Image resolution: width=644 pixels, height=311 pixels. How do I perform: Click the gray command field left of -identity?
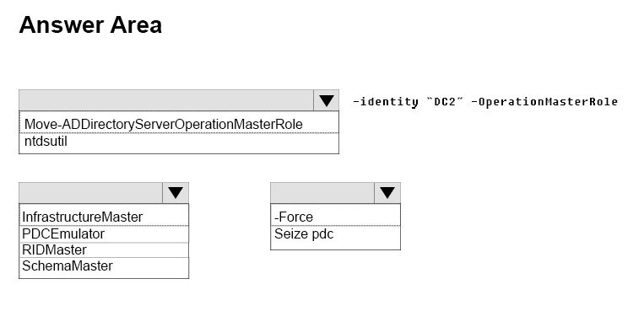pos(166,100)
